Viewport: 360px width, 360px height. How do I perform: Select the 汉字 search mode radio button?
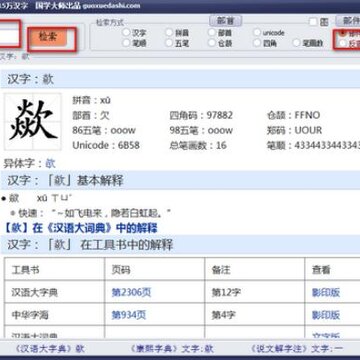pyautogui.click(x=126, y=33)
